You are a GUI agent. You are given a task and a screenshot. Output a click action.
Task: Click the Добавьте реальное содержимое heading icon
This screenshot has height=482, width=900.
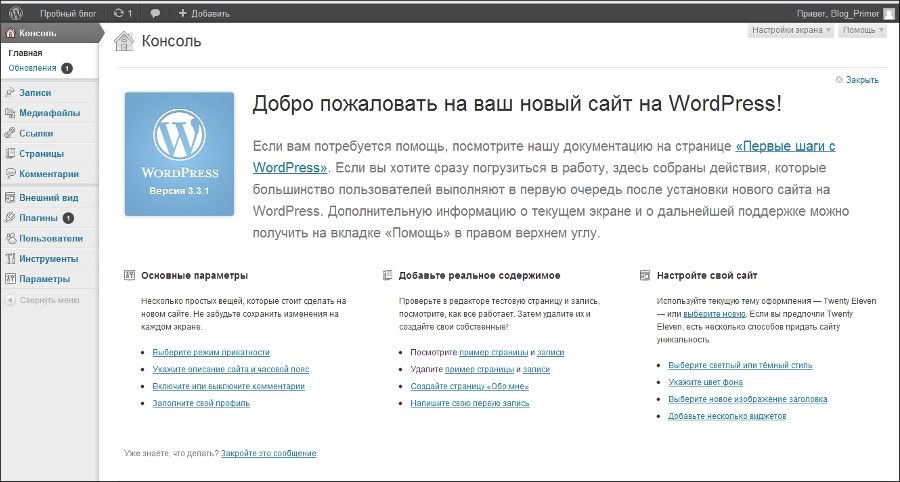387,275
